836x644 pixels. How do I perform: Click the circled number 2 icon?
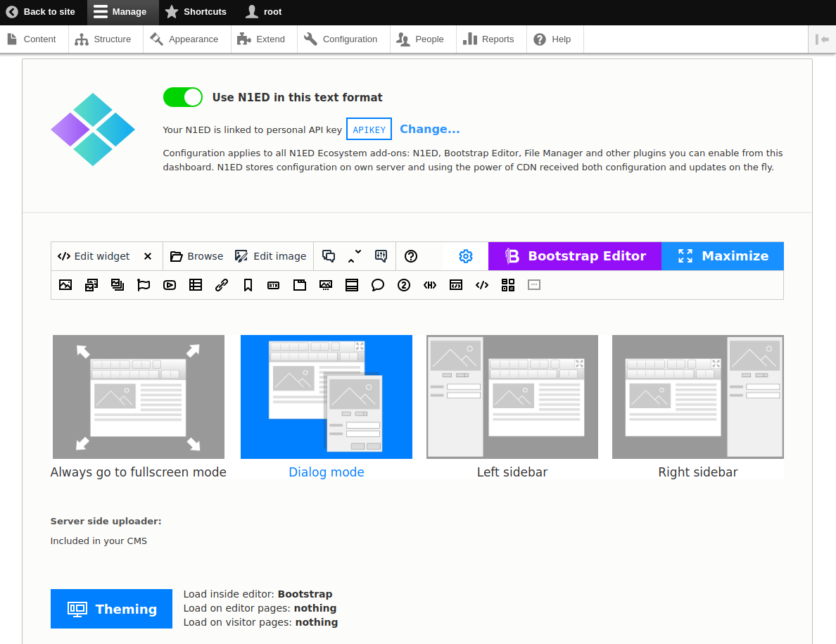tap(404, 285)
